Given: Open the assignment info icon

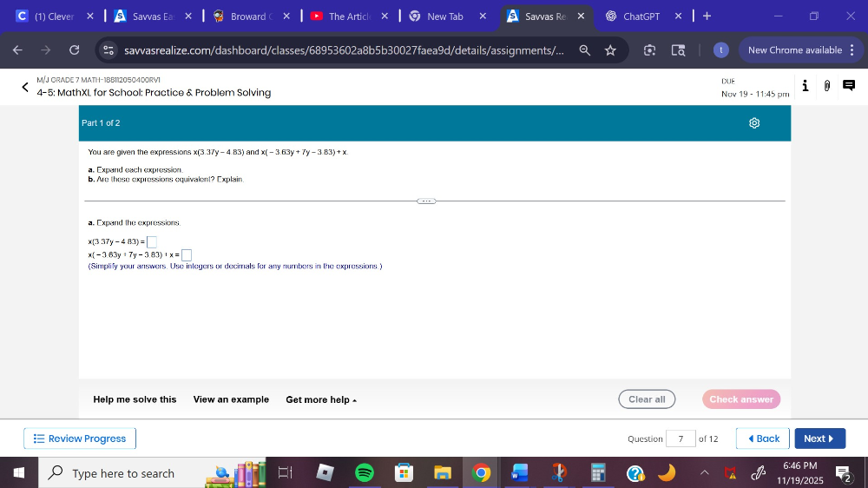Looking at the screenshot, I should [x=806, y=85].
